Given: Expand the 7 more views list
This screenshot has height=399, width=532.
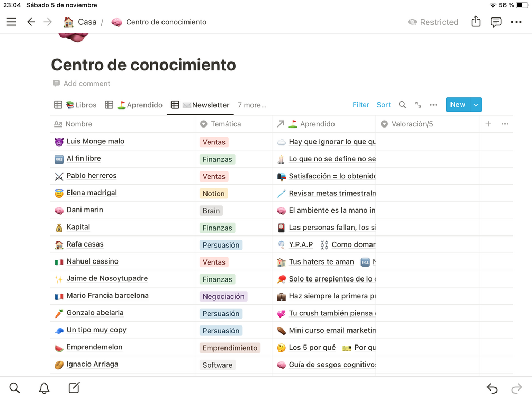Looking at the screenshot, I should [x=252, y=105].
